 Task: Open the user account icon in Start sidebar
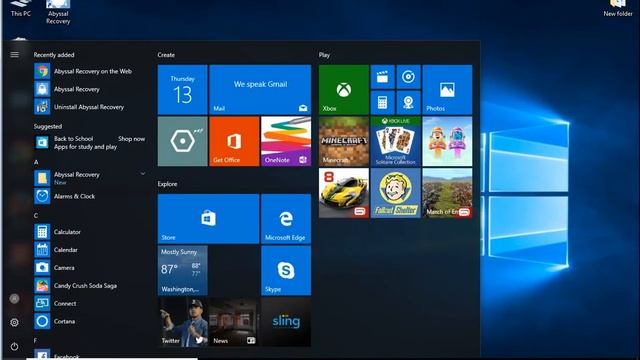(x=14, y=299)
